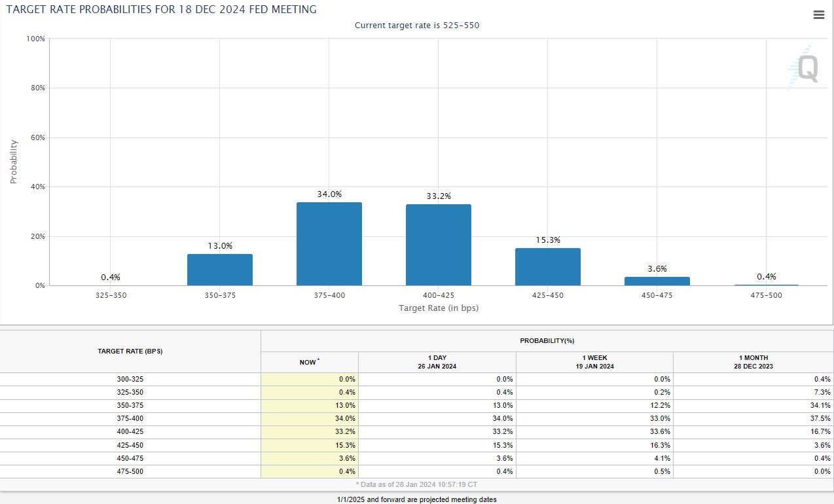Click the NOW column header

coord(309,362)
